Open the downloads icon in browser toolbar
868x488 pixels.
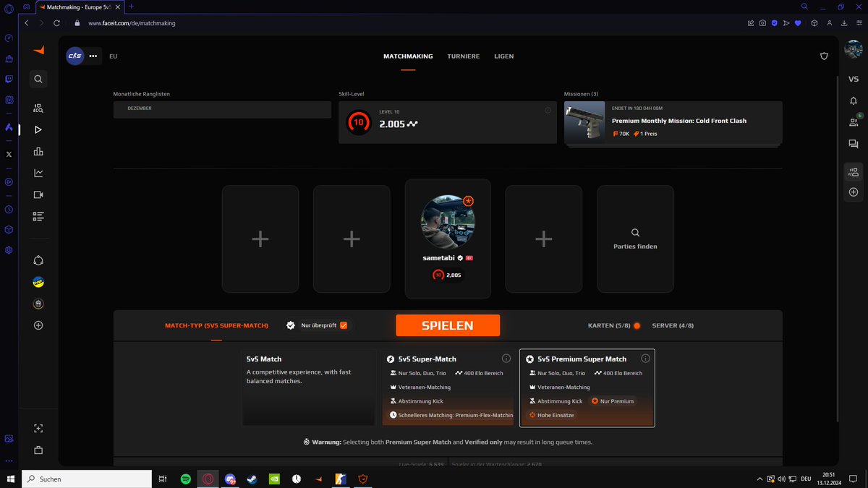[x=844, y=23]
